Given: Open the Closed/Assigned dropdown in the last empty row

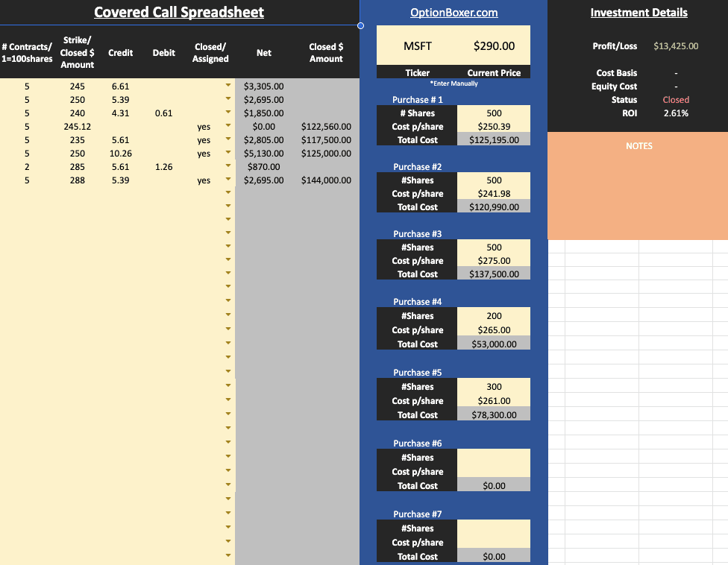Looking at the screenshot, I should (228, 555).
